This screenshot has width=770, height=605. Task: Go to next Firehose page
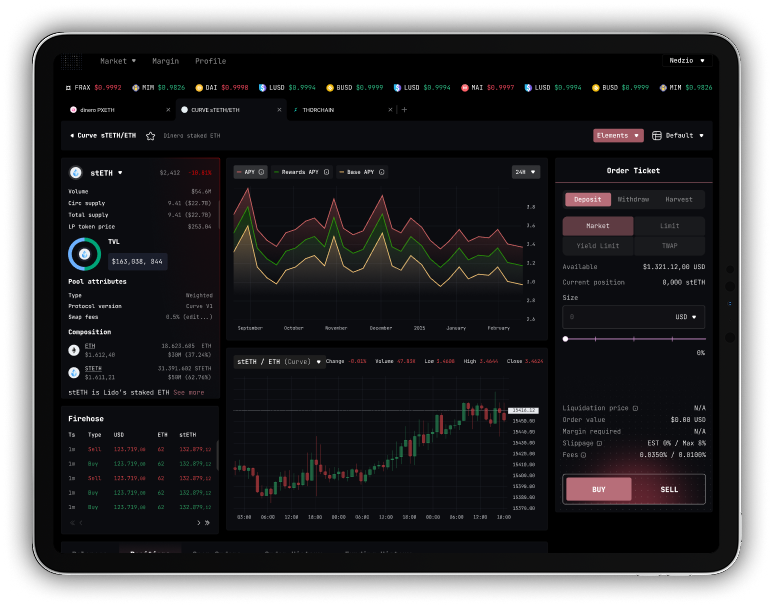pos(198,523)
